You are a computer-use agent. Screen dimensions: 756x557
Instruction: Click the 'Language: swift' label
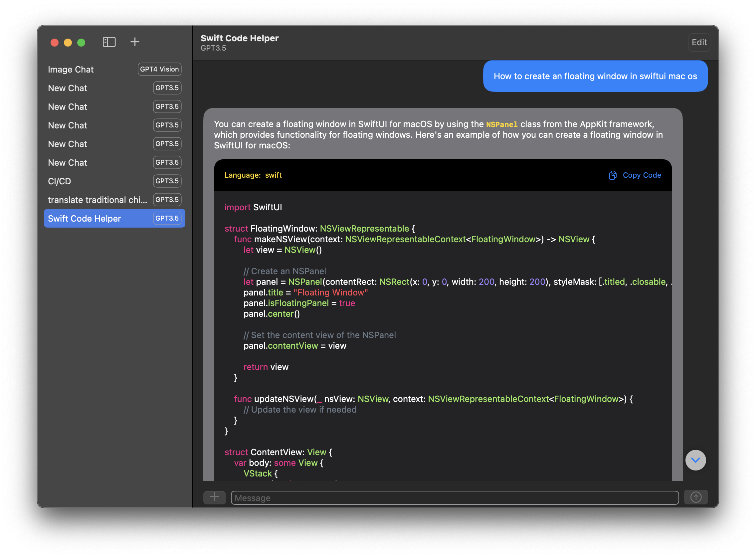(253, 175)
